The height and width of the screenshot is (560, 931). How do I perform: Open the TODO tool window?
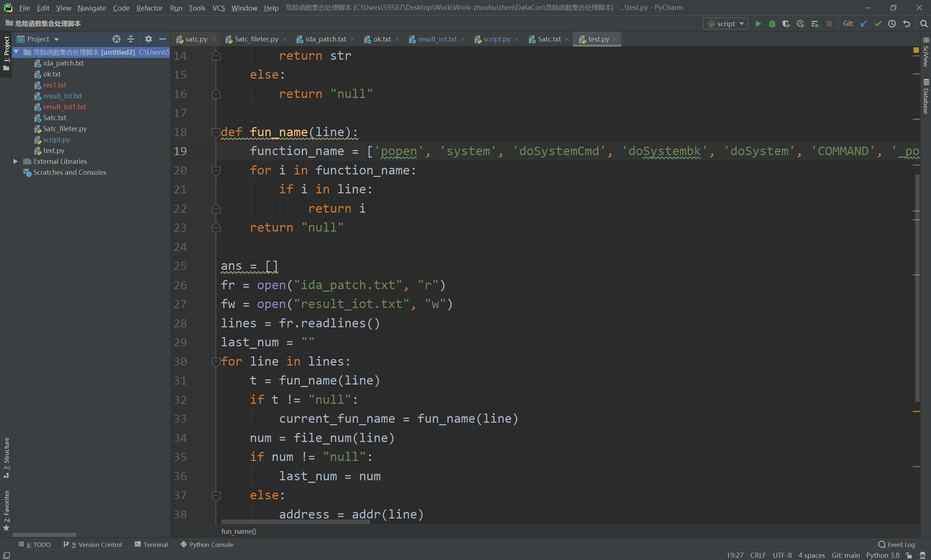34,545
